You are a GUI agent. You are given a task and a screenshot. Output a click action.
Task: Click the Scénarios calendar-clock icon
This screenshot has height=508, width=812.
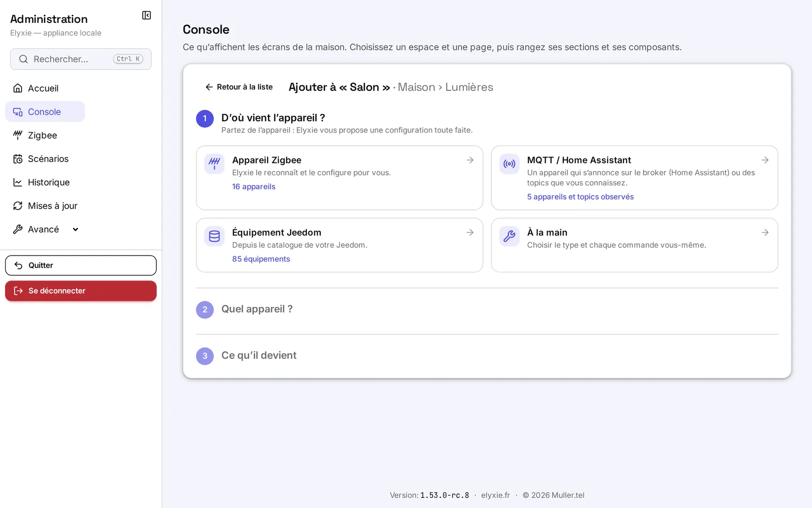pyautogui.click(x=18, y=159)
